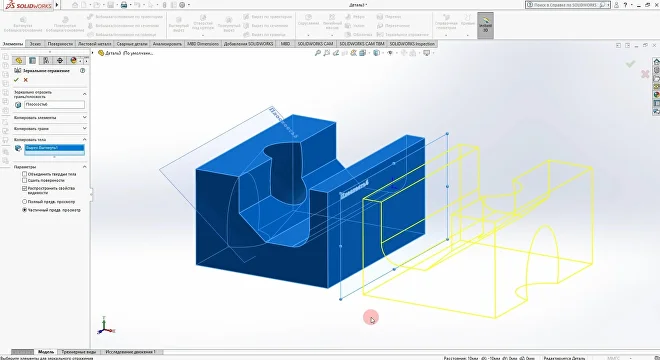Click the large green checkmark in viewport corner
The width and height of the screenshot is (660, 360).
click(630, 64)
